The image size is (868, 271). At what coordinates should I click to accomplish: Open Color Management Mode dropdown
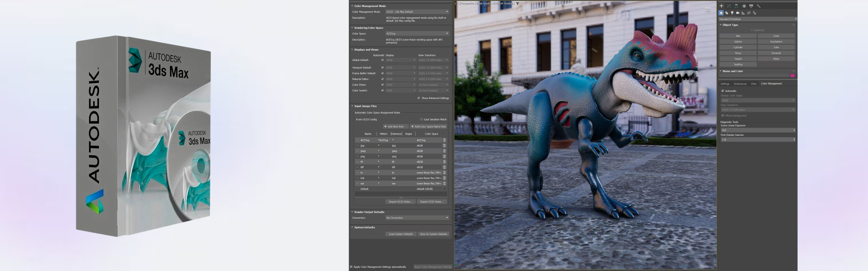[x=417, y=12]
